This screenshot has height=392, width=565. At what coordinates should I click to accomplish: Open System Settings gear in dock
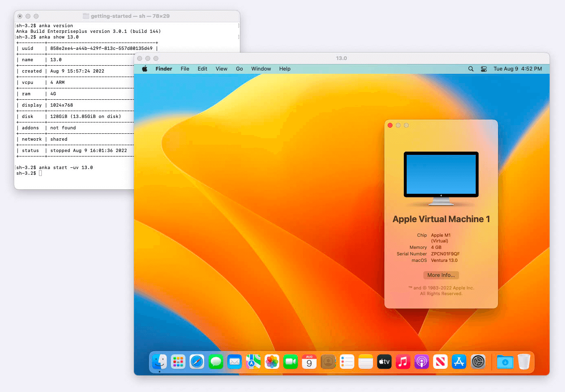pos(478,362)
